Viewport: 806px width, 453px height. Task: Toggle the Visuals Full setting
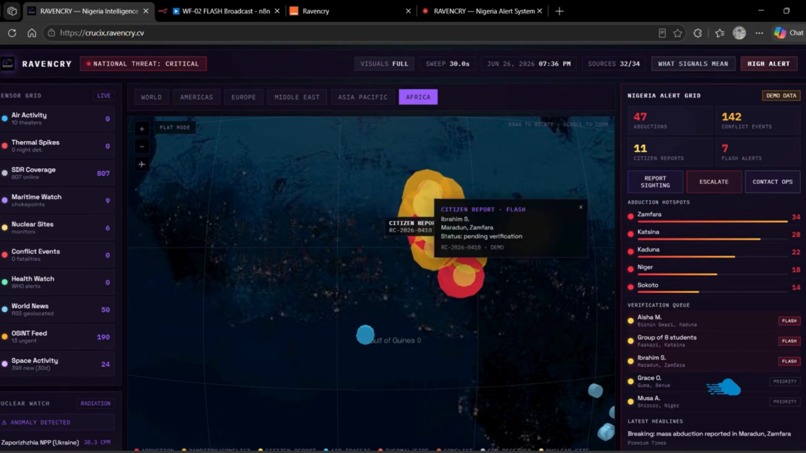click(384, 64)
